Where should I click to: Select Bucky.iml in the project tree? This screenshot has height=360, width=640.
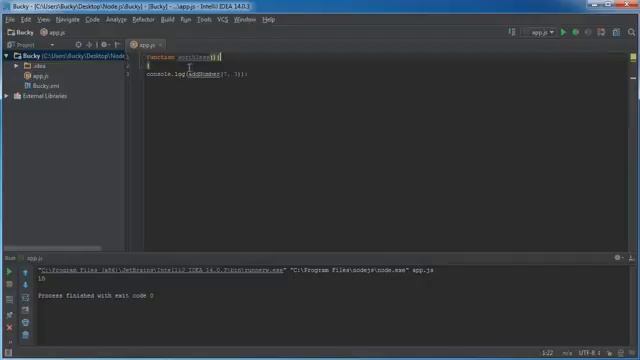pyautogui.click(x=42, y=86)
